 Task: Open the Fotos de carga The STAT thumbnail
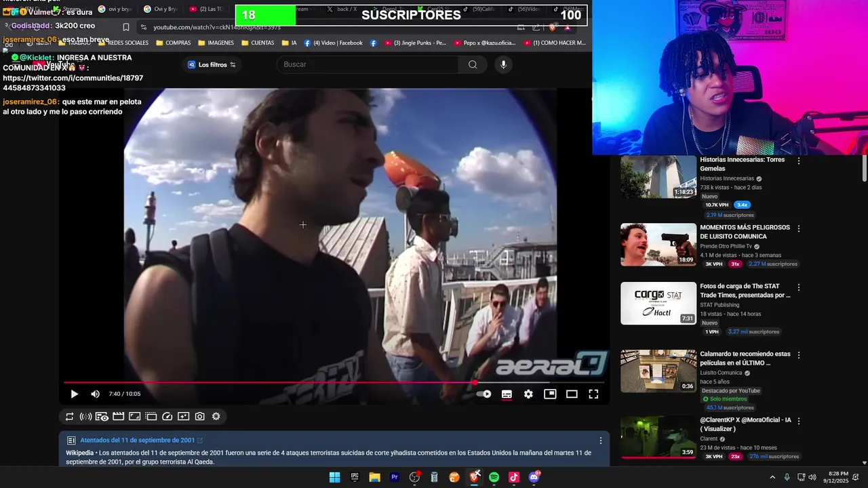coord(658,303)
